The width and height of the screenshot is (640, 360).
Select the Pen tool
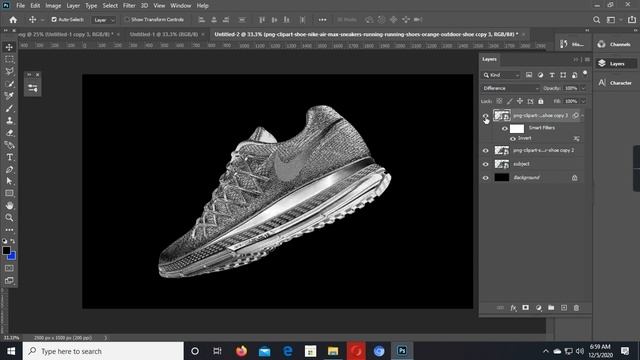click(x=9, y=169)
